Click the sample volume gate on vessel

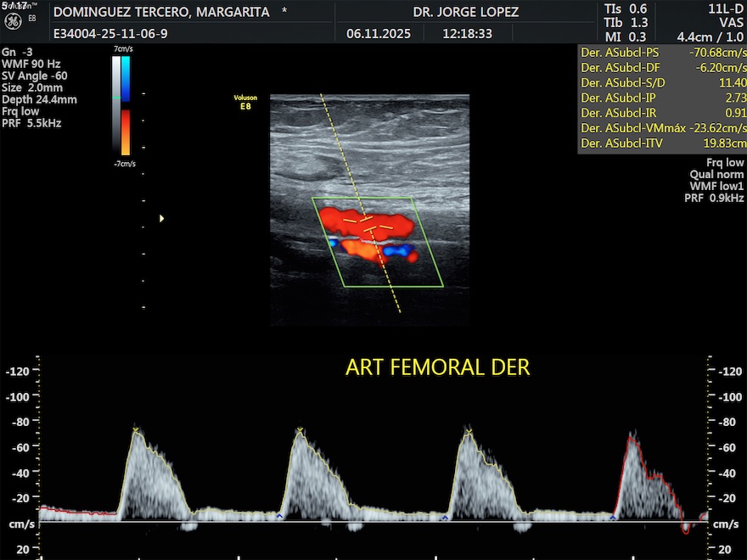click(368, 225)
